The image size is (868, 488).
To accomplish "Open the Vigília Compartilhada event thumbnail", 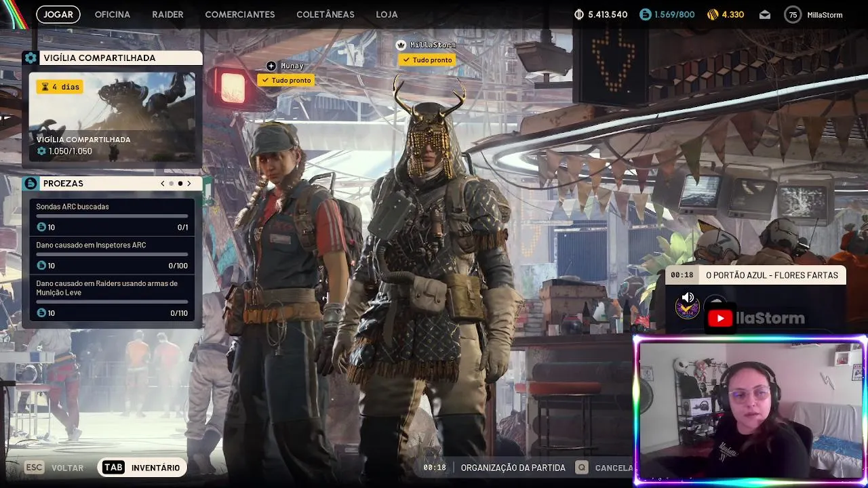I will 112,116.
